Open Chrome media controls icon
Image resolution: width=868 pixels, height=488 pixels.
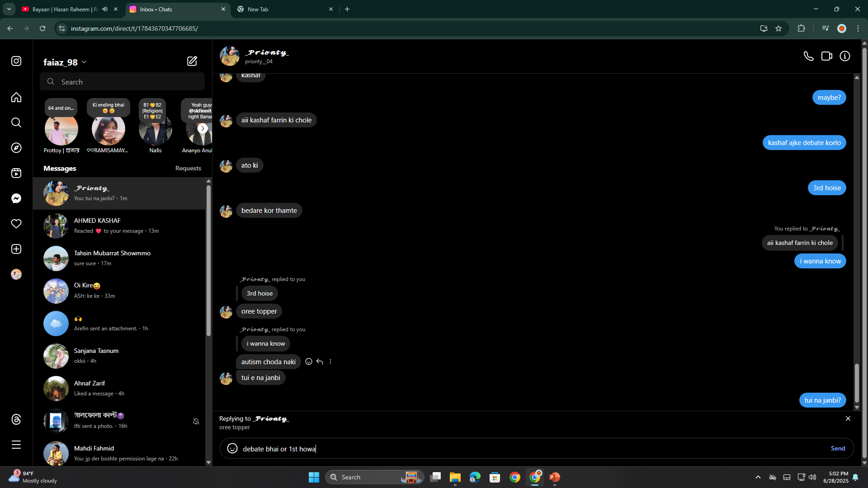pos(826,28)
